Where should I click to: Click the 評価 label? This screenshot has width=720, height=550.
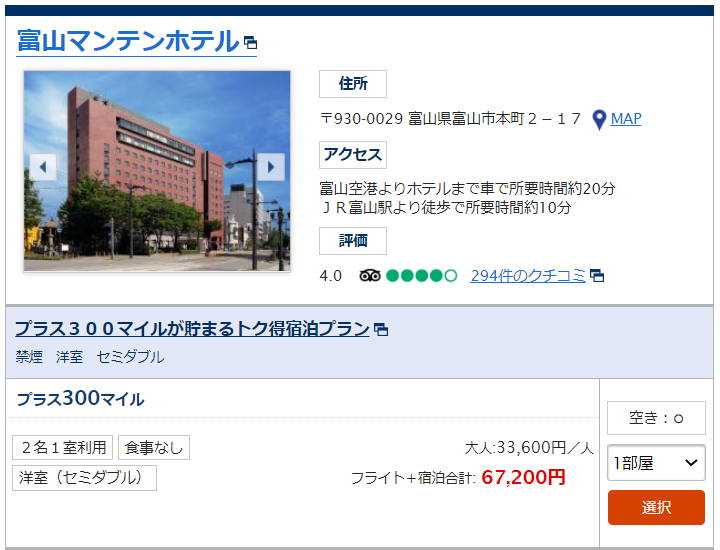click(353, 241)
